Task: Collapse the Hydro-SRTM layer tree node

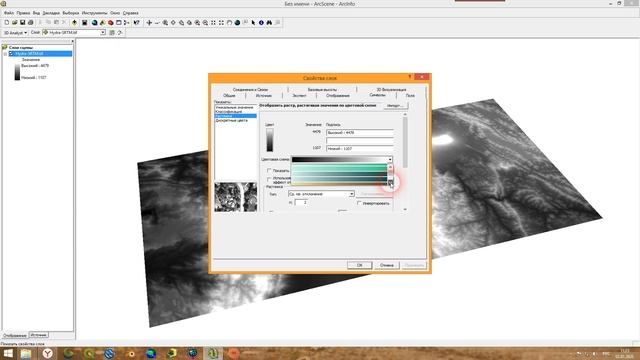Action: (x=5, y=53)
